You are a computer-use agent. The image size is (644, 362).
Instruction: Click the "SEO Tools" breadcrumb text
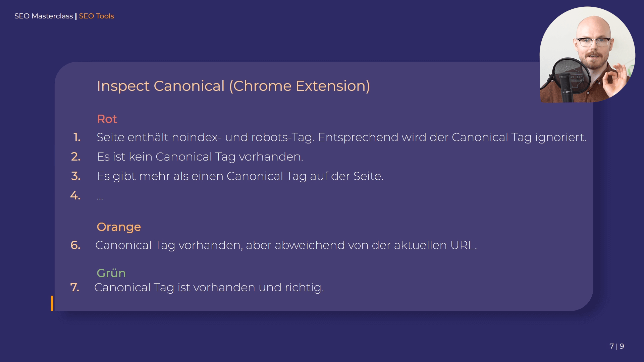[x=97, y=16]
